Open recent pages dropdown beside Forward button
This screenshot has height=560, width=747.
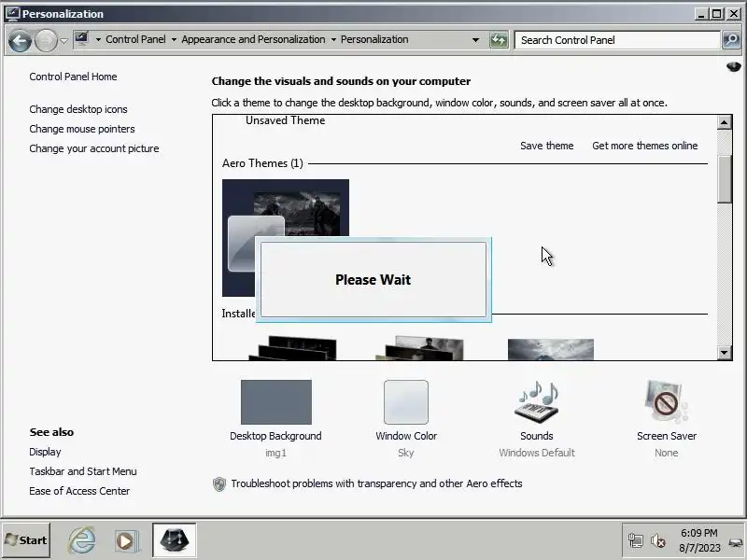click(63, 41)
